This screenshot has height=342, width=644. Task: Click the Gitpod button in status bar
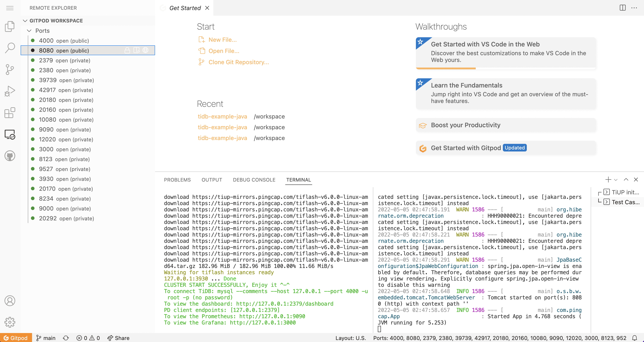click(16, 338)
